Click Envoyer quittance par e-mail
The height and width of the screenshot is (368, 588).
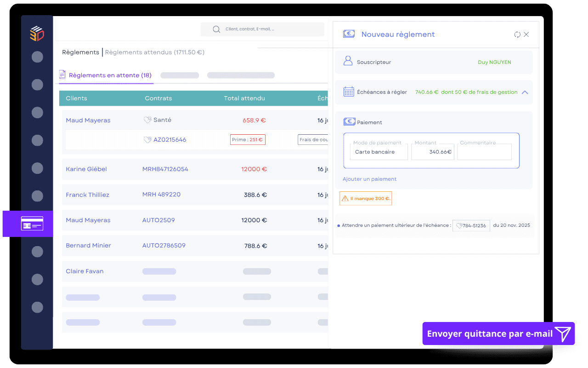pos(490,333)
